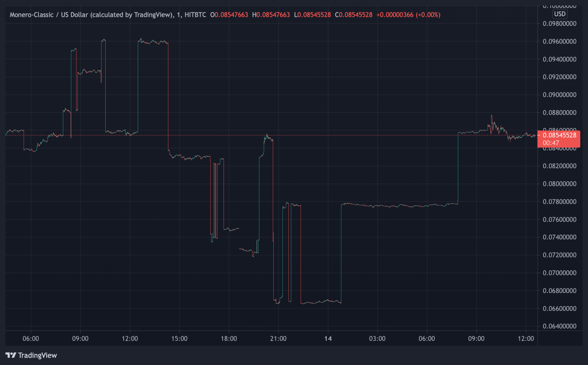Select the 14 date marker on time axis
The height and width of the screenshot is (365, 588).
coord(328,339)
